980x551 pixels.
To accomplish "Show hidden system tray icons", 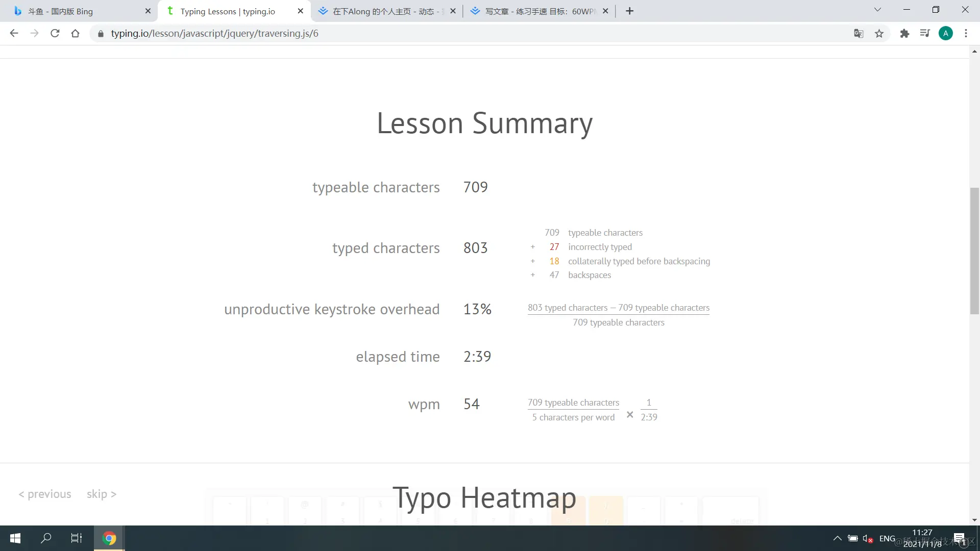I will tap(838, 538).
